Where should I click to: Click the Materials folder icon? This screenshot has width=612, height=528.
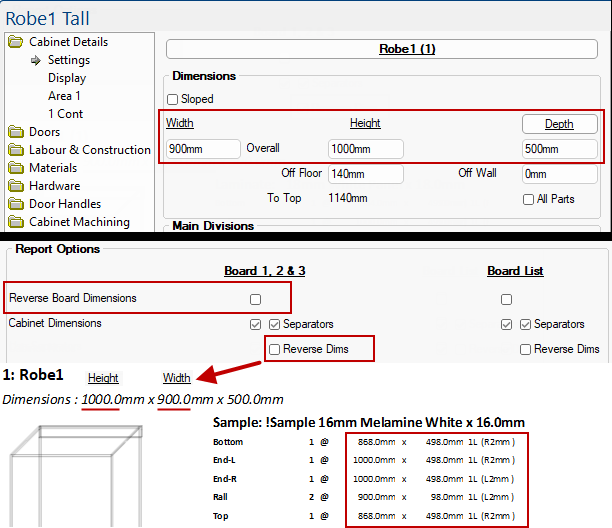pyautogui.click(x=16, y=168)
